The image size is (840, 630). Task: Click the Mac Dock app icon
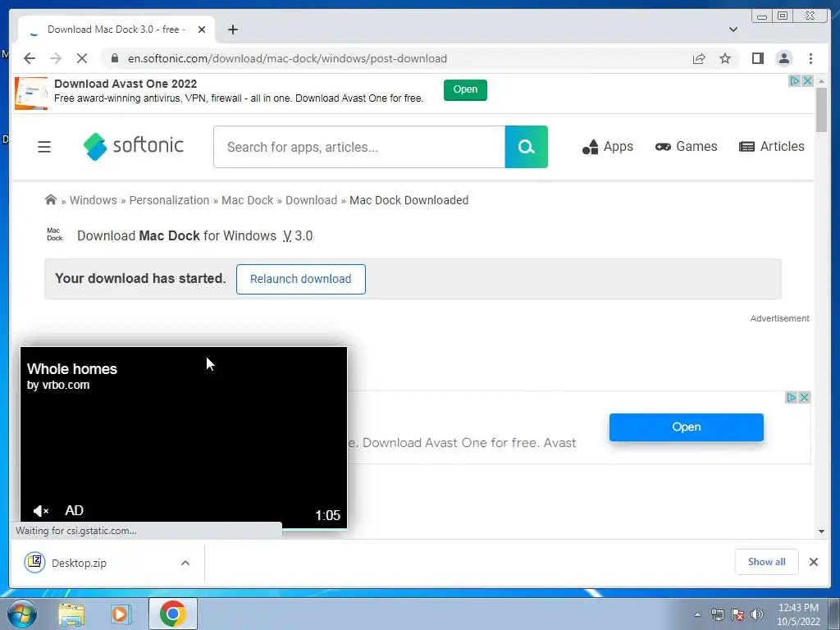(54, 235)
